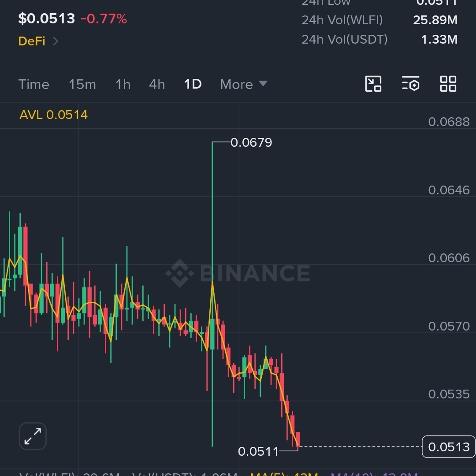The width and height of the screenshot is (476, 476).
Task: Click the 0.0688 axis price label
Action: [449, 122]
